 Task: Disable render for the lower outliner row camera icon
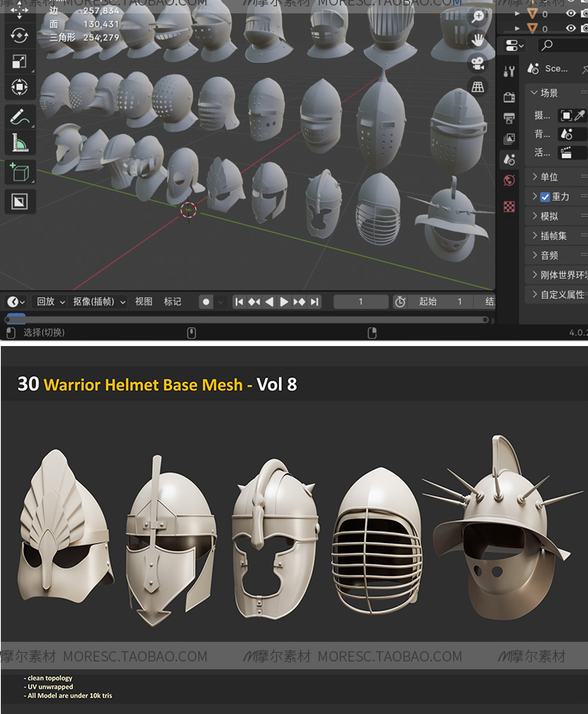tap(584, 28)
